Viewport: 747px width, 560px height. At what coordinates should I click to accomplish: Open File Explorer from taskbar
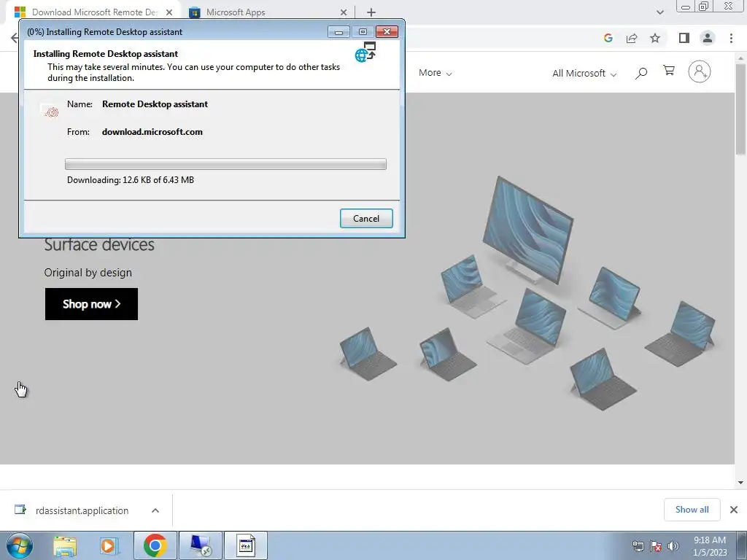[65, 545]
